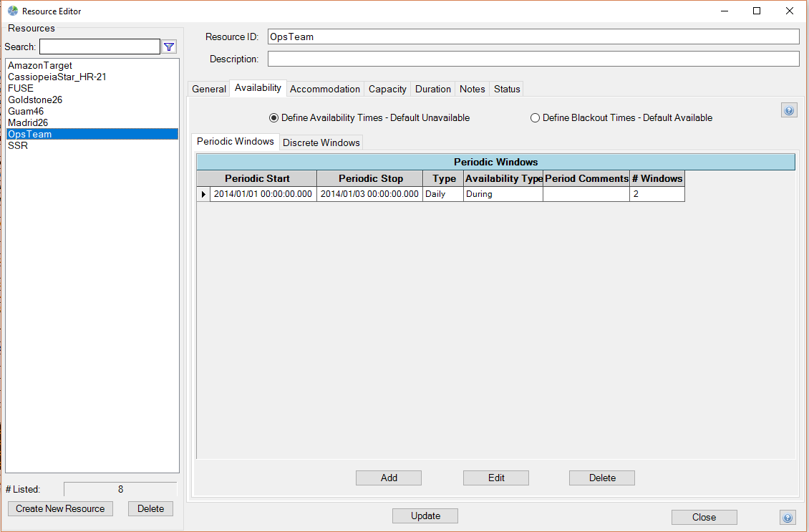Click the Periodic Start column header

coord(257,178)
